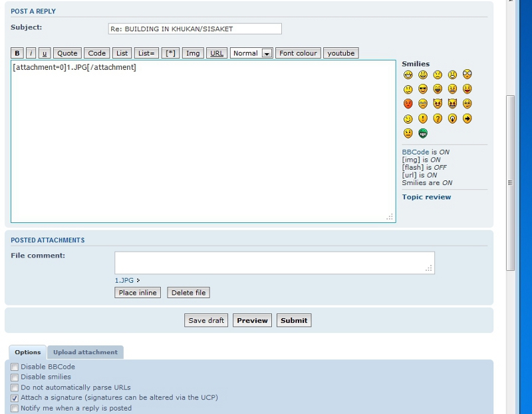Click the page vertical scrollbar thumb
Viewport: 532px width, 414px height.
pos(510,182)
